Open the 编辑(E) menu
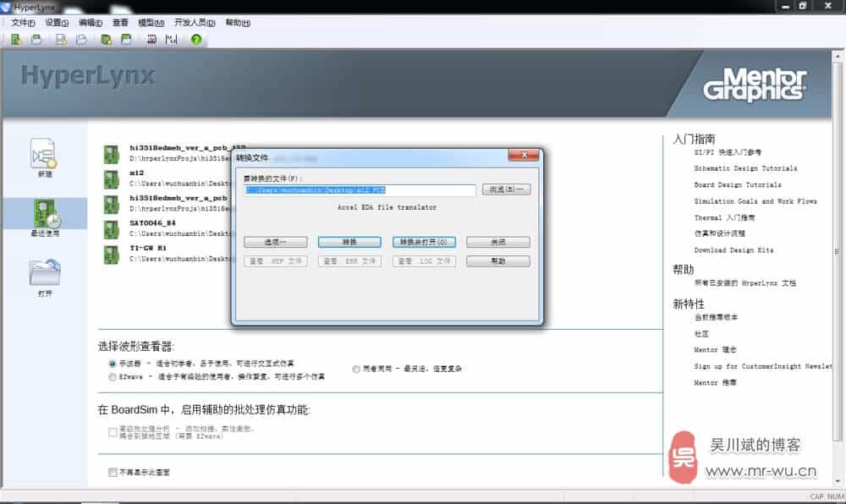 tap(91, 23)
